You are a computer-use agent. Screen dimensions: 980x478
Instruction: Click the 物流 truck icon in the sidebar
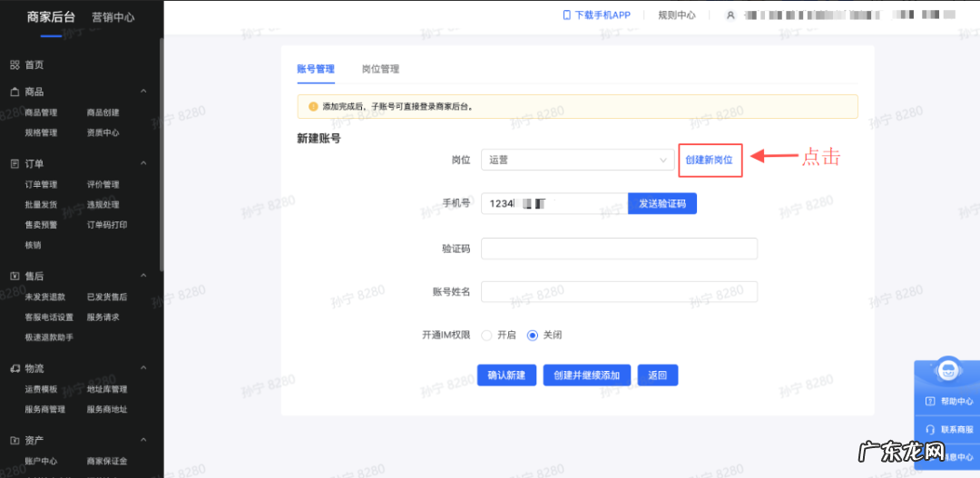pos(15,368)
